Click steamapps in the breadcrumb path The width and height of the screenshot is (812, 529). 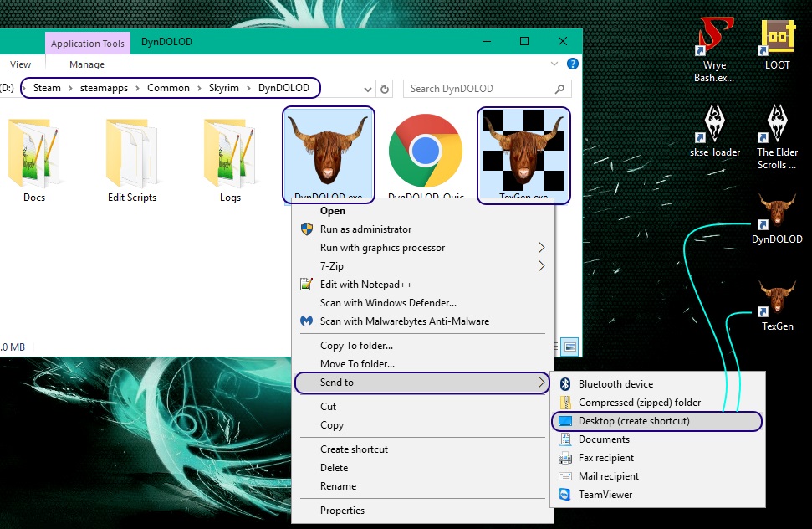[104, 88]
